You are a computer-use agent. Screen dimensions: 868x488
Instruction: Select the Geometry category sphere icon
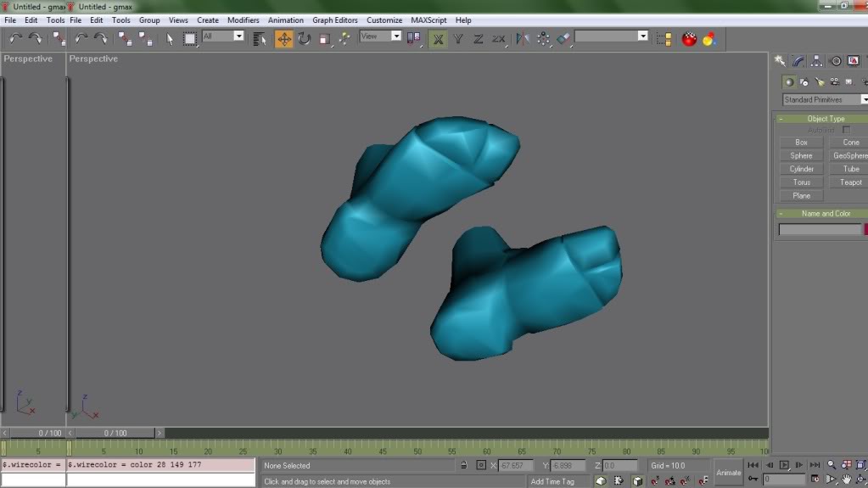[789, 82]
